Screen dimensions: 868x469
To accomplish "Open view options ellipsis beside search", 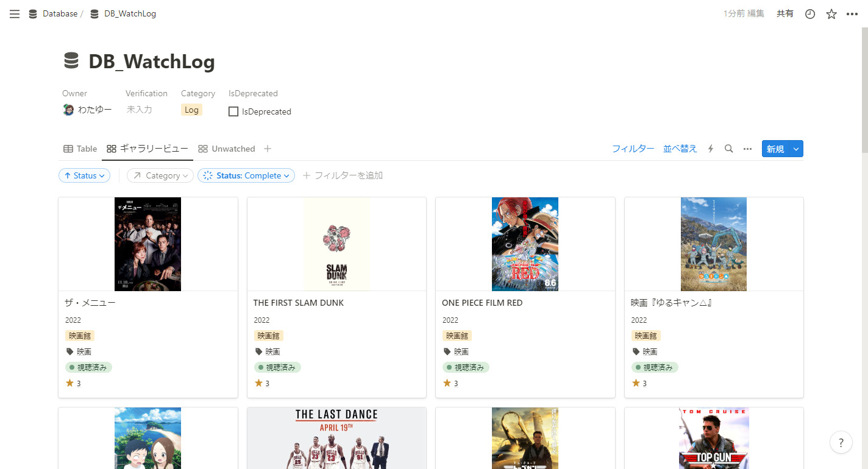I will click(x=747, y=149).
